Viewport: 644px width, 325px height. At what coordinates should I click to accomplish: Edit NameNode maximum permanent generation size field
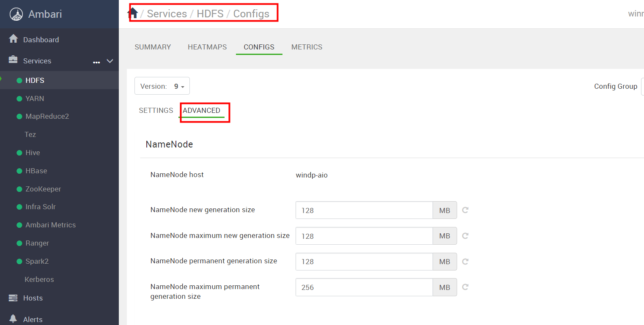pyautogui.click(x=364, y=287)
